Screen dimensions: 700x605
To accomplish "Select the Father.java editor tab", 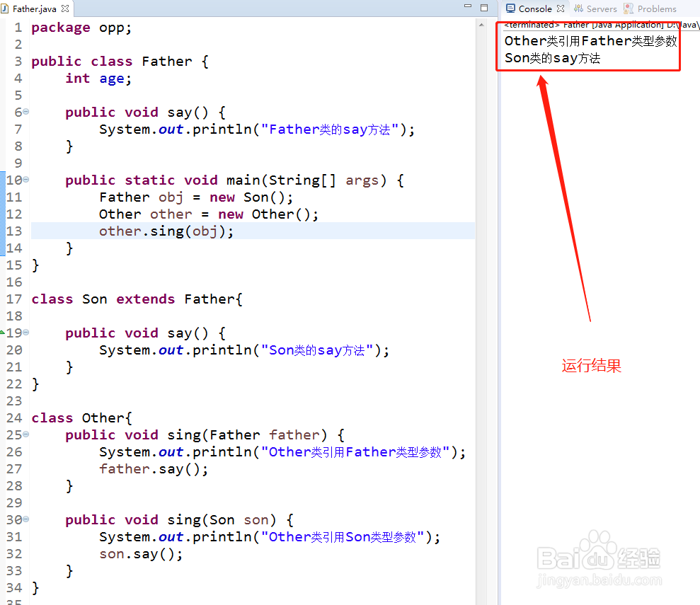I will coord(35,8).
